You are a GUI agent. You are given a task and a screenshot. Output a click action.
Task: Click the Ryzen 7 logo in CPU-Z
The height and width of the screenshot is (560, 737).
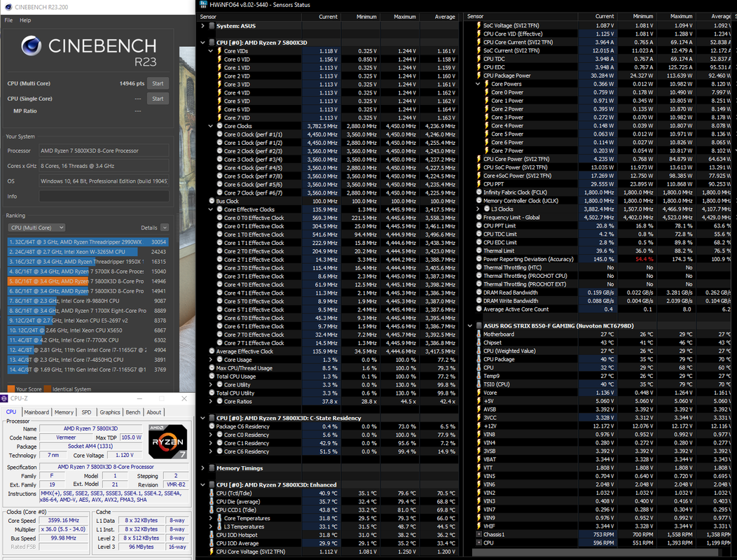168,442
